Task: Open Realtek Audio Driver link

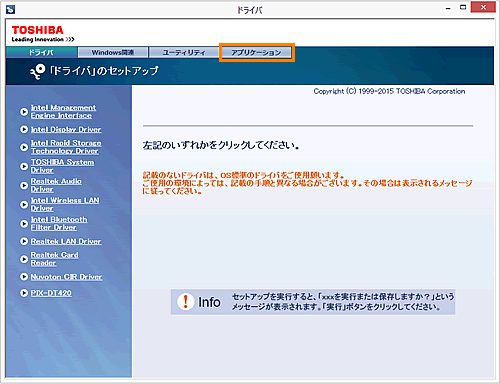Action: tap(56, 185)
